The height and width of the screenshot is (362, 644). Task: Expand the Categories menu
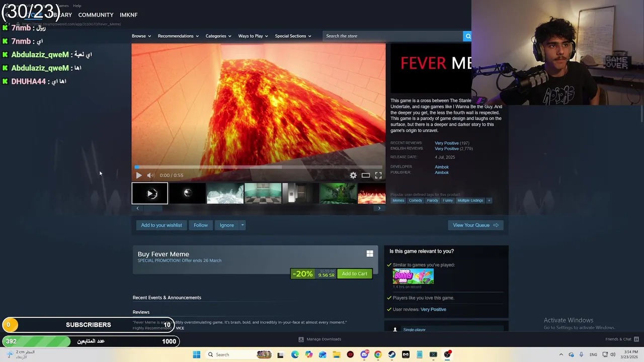[218, 36]
